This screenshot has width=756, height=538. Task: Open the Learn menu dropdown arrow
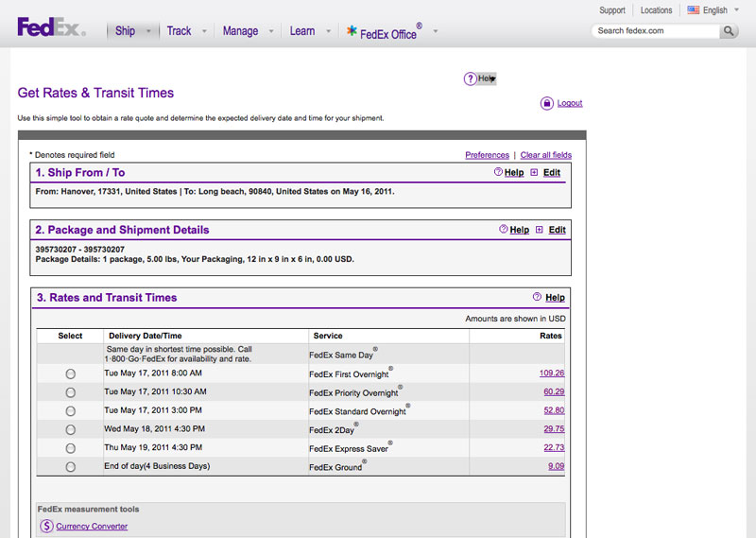pos(328,31)
